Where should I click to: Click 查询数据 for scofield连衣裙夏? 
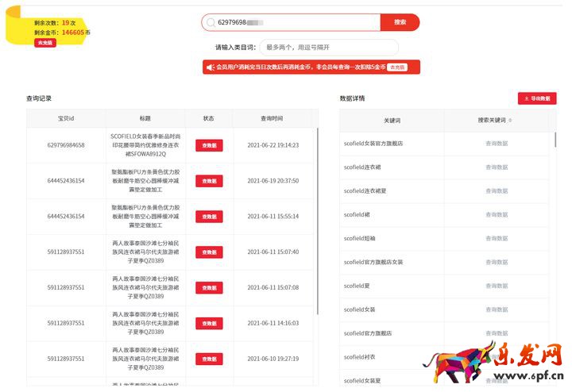497,191
